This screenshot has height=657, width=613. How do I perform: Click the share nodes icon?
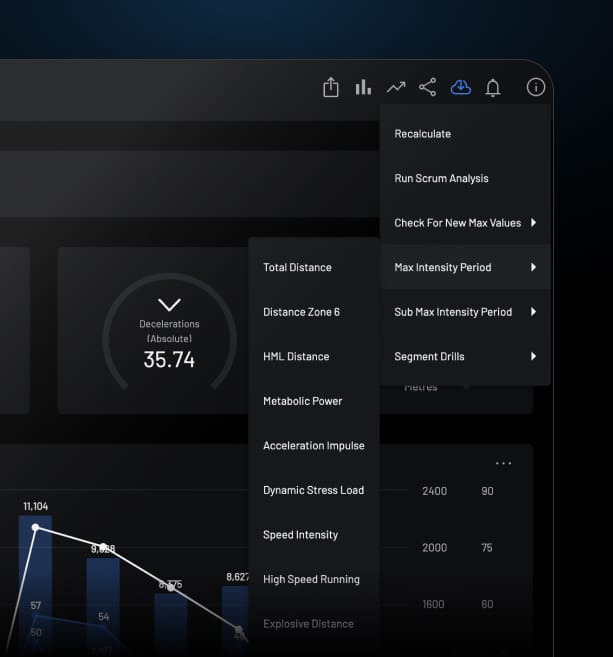428,87
